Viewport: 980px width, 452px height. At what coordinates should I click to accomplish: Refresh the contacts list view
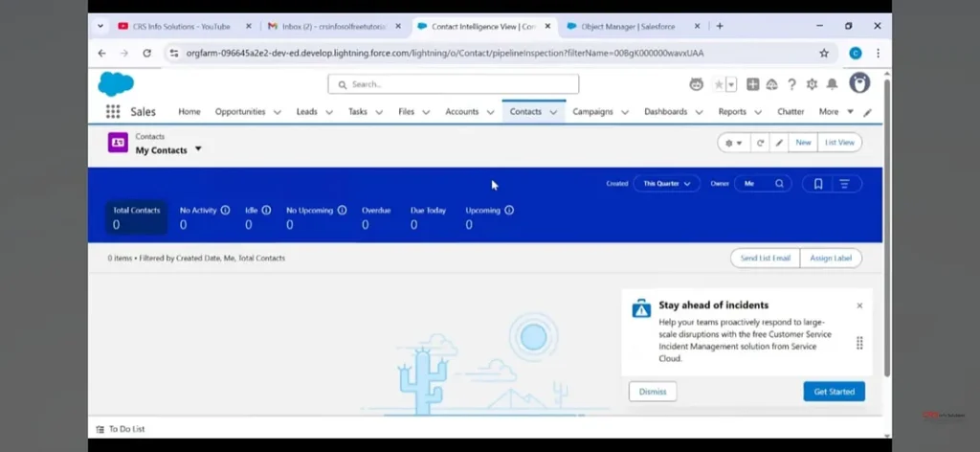tap(760, 143)
